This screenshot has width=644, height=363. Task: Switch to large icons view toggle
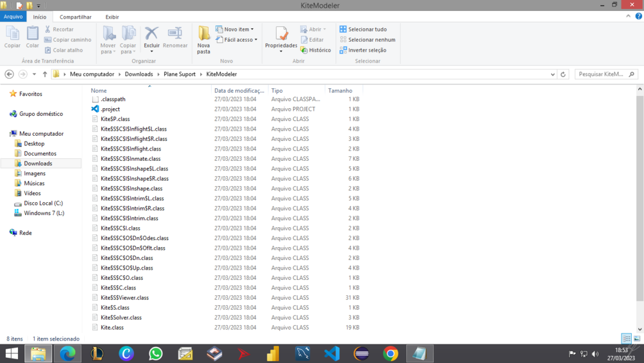(636, 339)
